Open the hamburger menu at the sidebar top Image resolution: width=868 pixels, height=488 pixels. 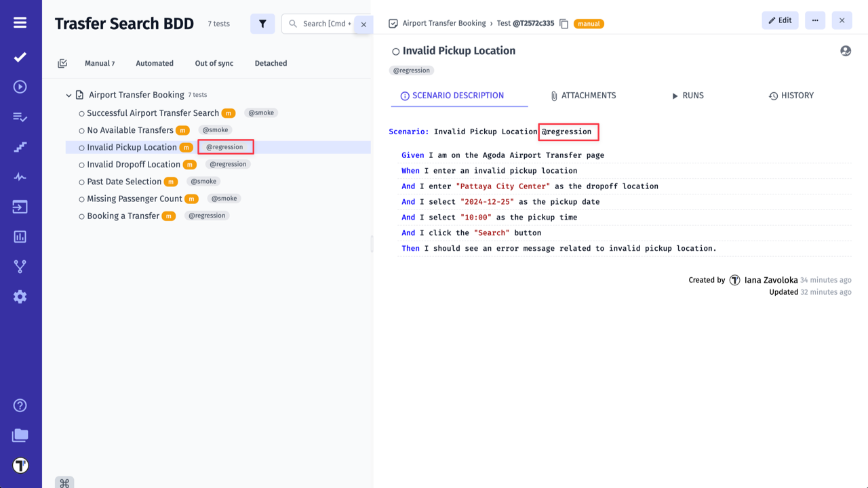pos(20,21)
